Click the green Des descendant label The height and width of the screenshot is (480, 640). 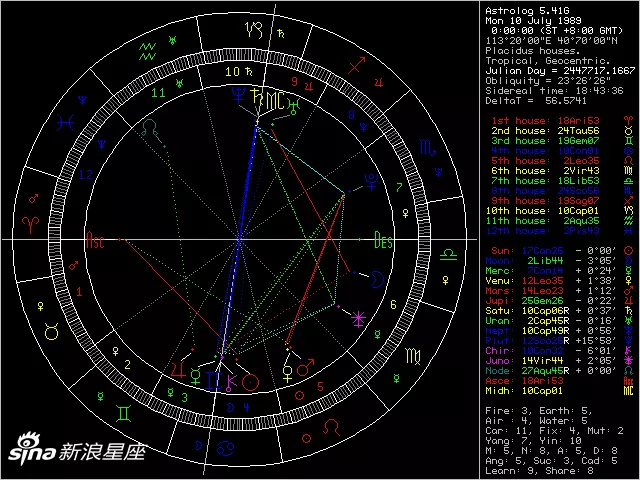coord(384,240)
